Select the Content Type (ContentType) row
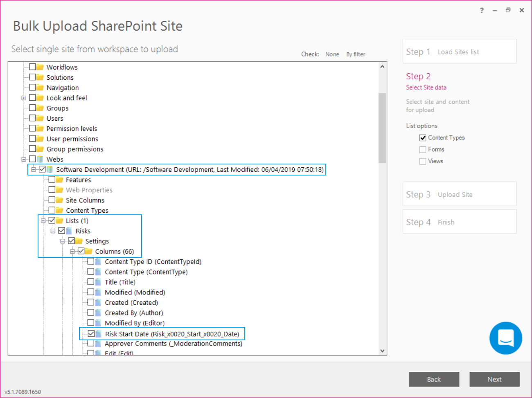Screen dimensions: 532x398 146,272
